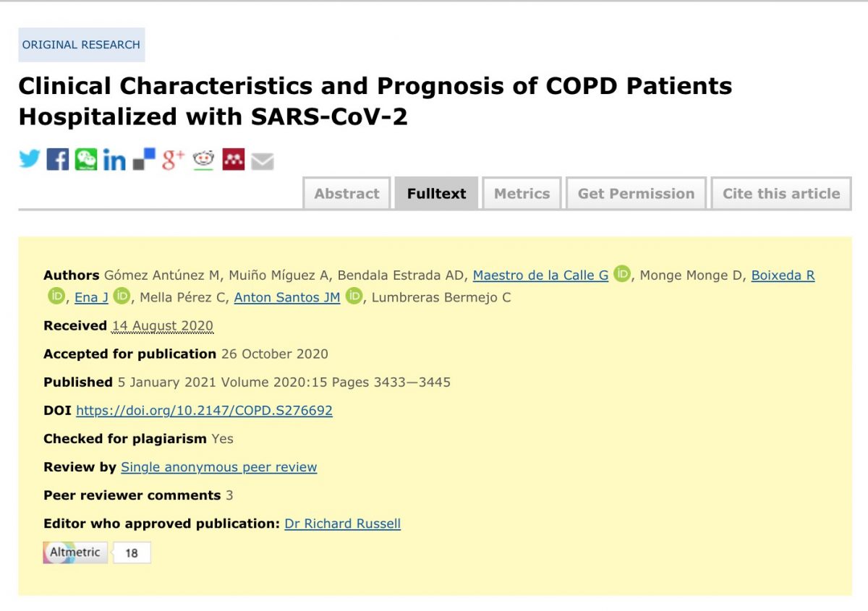Screen dimensions: 868x611
Task: Save to Mendeley icon
Action: pos(233,159)
